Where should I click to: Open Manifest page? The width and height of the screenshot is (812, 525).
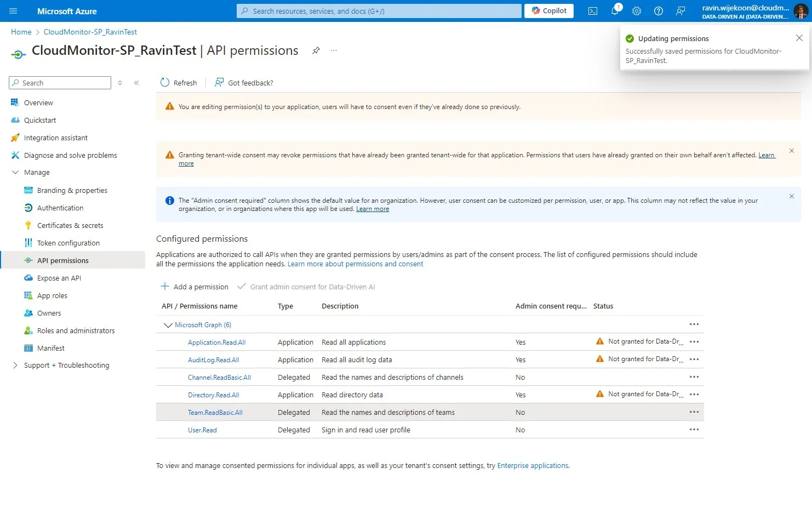(x=51, y=348)
